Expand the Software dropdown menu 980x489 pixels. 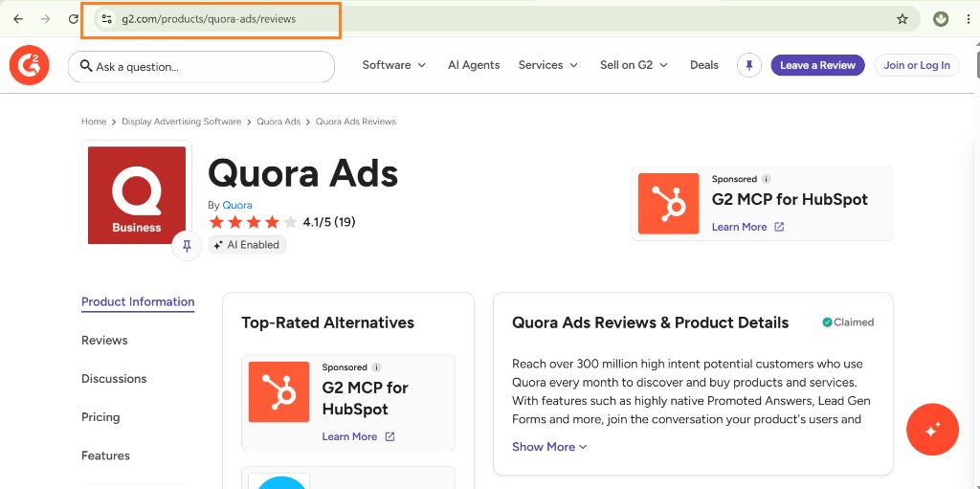pyautogui.click(x=393, y=65)
